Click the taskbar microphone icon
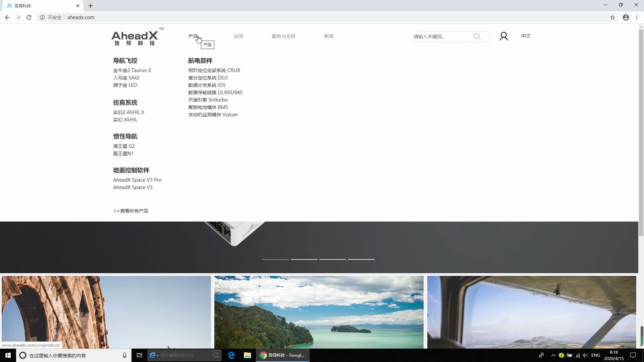The height and width of the screenshot is (362, 644). [124, 355]
